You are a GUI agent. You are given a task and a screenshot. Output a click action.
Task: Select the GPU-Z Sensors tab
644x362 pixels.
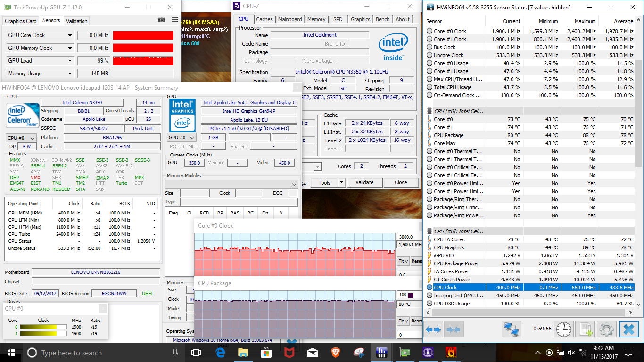click(51, 20)
